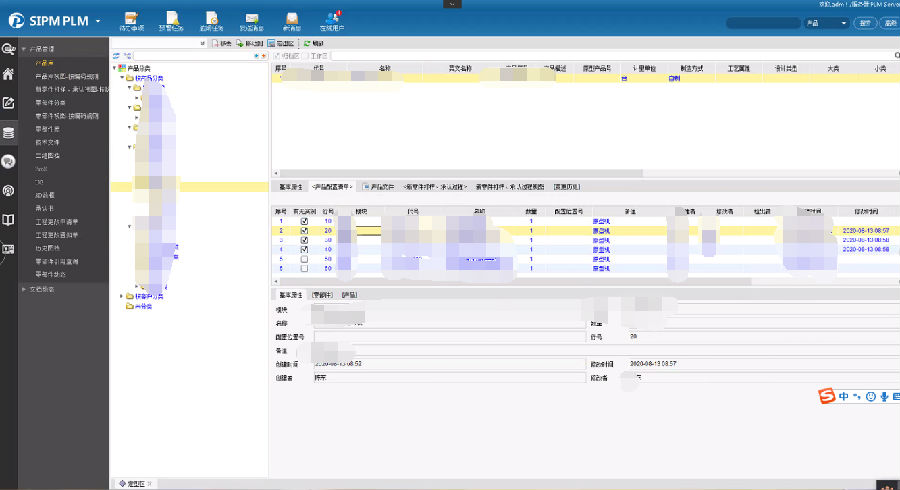
Task: Switch to the 基本属性 tab above table
Action: tap(290, 186)
